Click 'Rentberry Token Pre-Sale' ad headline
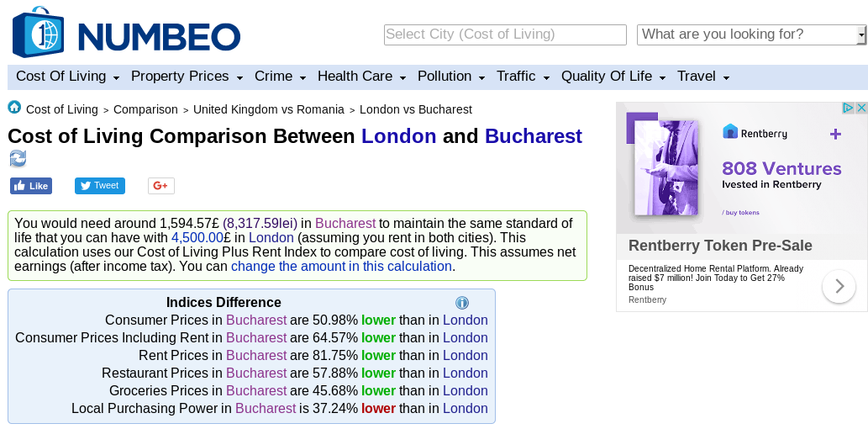This screenshot has width=868, height=429. pyautogui.click(x=720, y=246)
